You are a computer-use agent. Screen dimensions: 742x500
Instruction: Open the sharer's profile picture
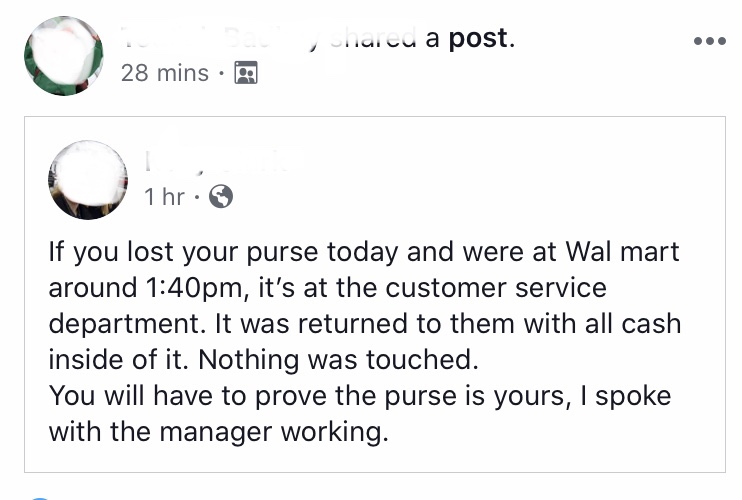64,55
